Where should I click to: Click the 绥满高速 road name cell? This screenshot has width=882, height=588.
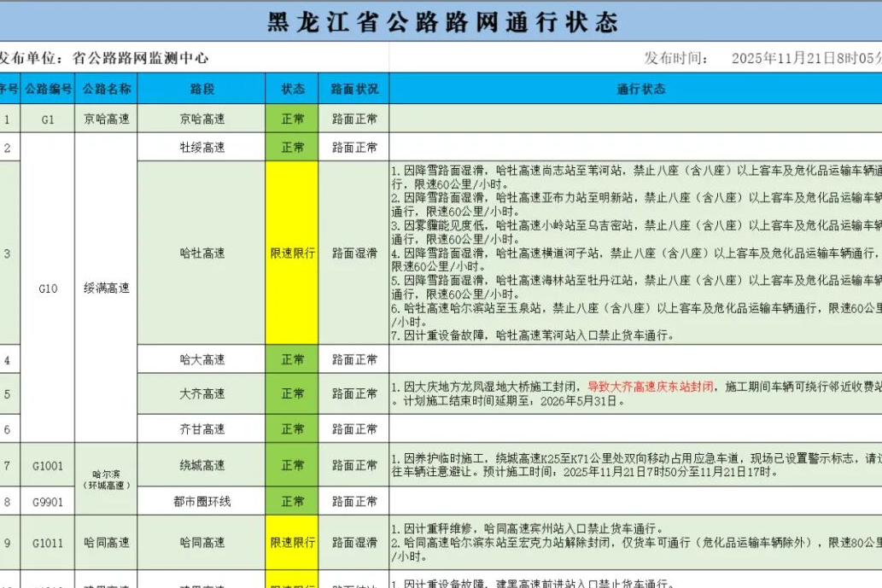pos(107,288)
